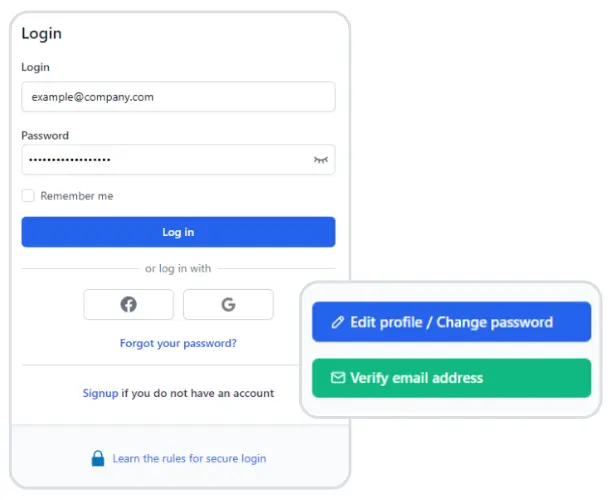Click the Google login icon
The image size is (615, 500).
(x=228, y=305)
